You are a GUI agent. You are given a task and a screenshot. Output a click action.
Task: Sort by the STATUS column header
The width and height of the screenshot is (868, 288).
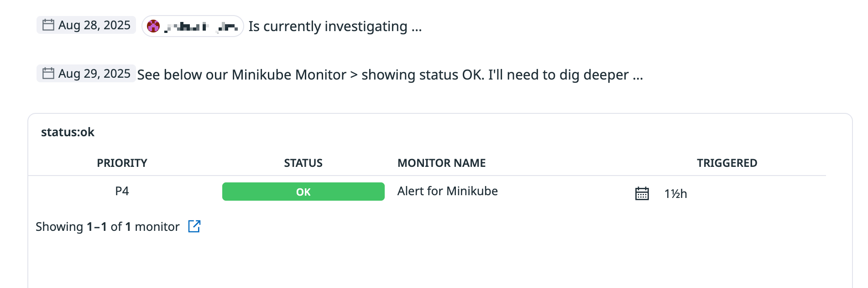pos(303,163)
